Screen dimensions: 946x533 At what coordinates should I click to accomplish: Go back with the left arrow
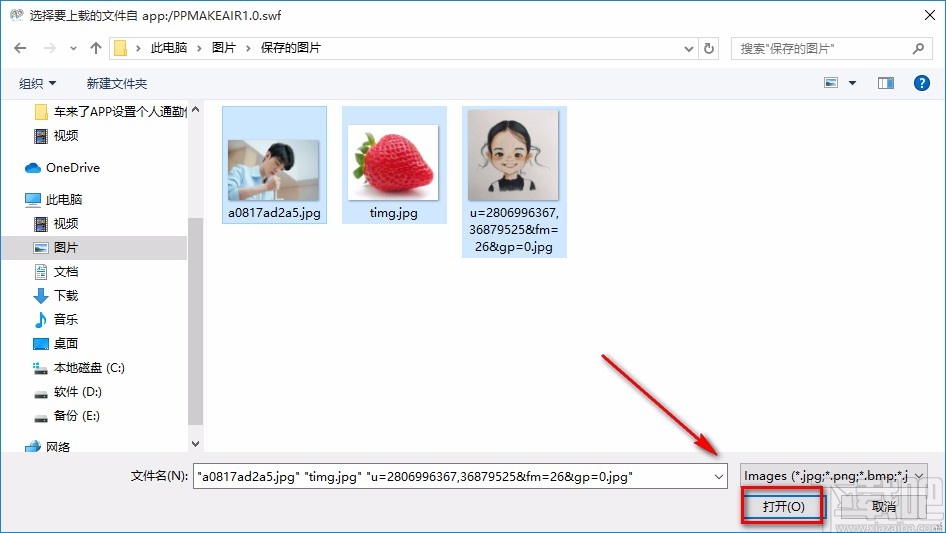(x=20, y=48)
